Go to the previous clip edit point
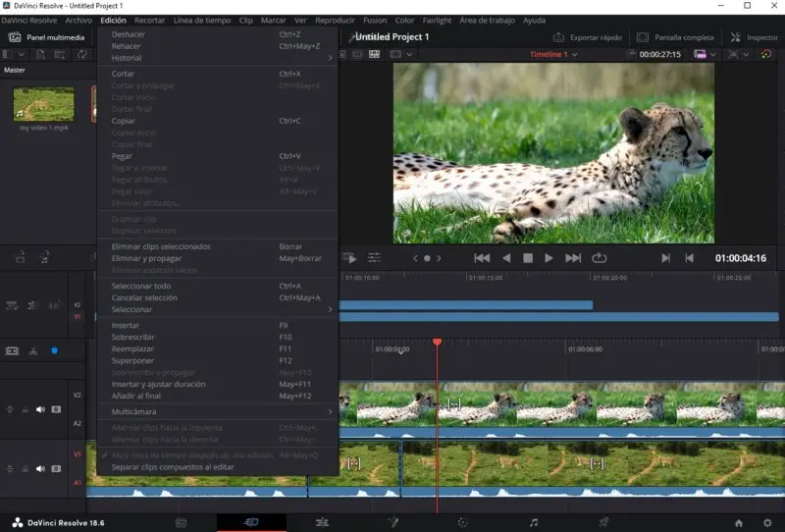The height and width of the screenshot is (532, 785). click(690, 258)
